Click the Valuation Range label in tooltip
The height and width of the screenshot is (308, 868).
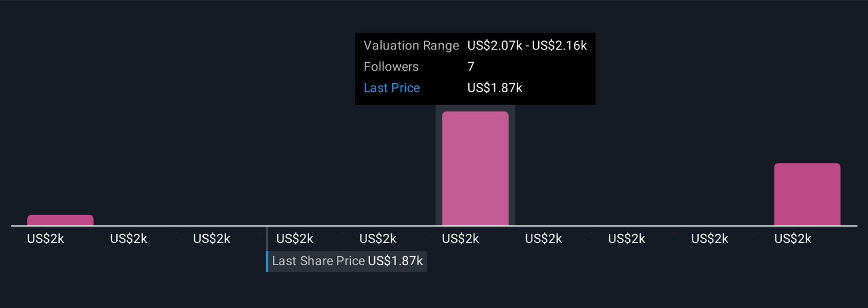click(x=411, y=46)
